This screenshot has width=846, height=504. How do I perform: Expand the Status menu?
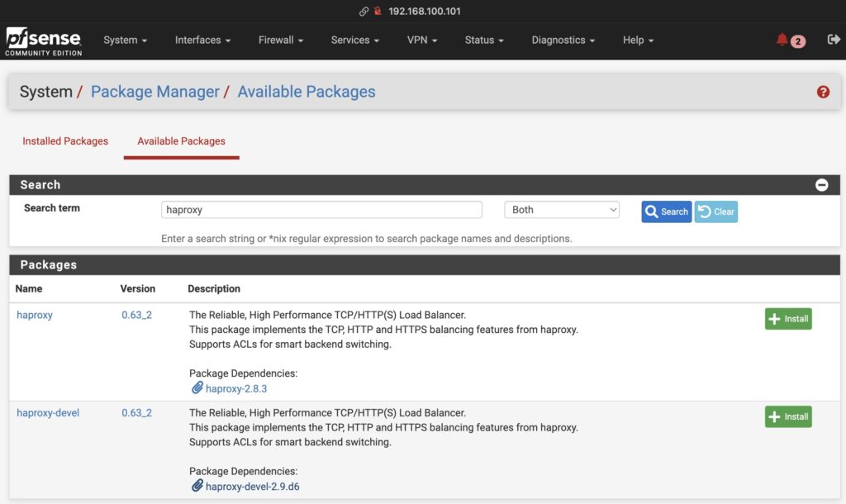[x=484, y=40]
